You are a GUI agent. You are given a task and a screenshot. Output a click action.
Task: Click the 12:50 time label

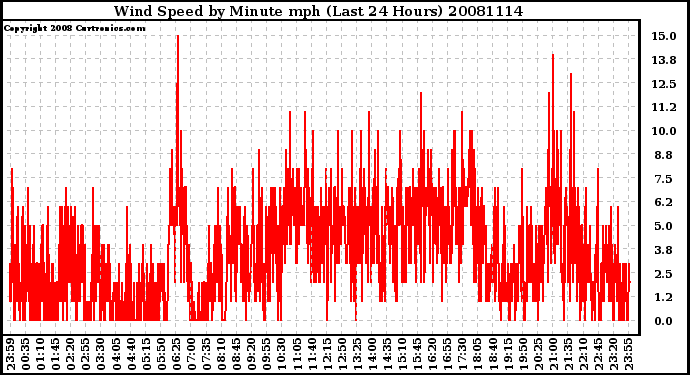coord(341,354)
